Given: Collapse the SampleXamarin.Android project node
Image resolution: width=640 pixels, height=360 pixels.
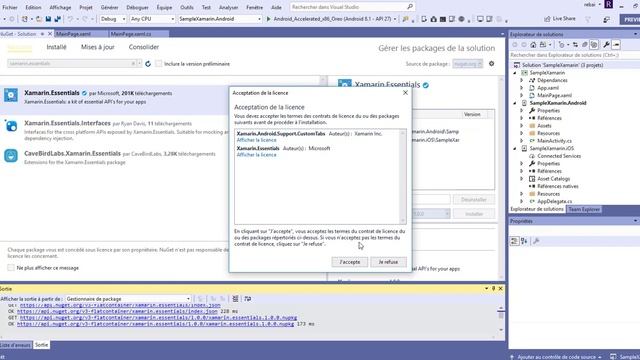Looking at the screenshot, I should pos(515,103).
